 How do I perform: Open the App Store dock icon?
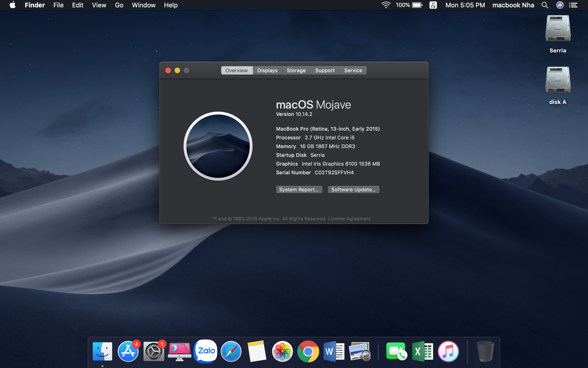128,351
